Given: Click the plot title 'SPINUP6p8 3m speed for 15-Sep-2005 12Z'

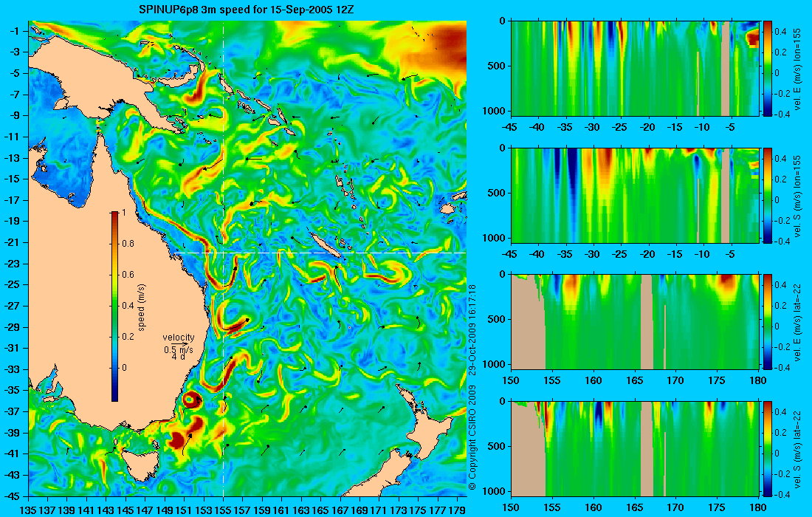Looking at the screenshot, I should [x=247, y=10].
